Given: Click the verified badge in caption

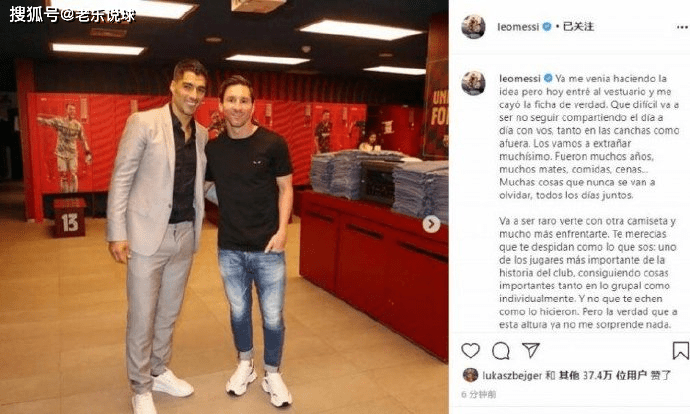Looking at the screenshot, I should click(548, 78).
